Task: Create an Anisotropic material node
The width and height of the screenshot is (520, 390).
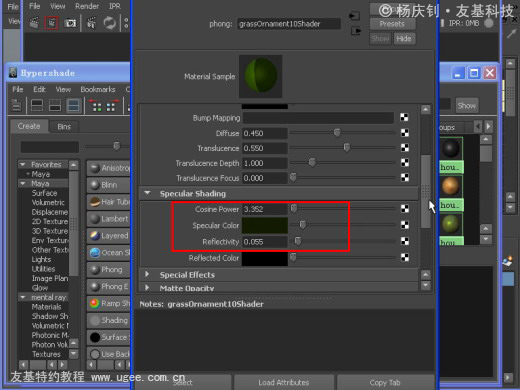Action: click(109, 168)
